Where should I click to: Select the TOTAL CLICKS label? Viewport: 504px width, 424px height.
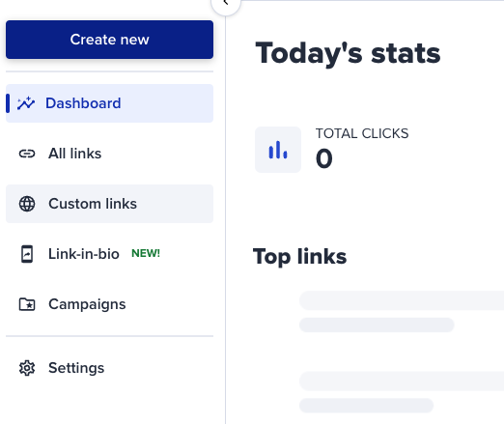(362, 133)
